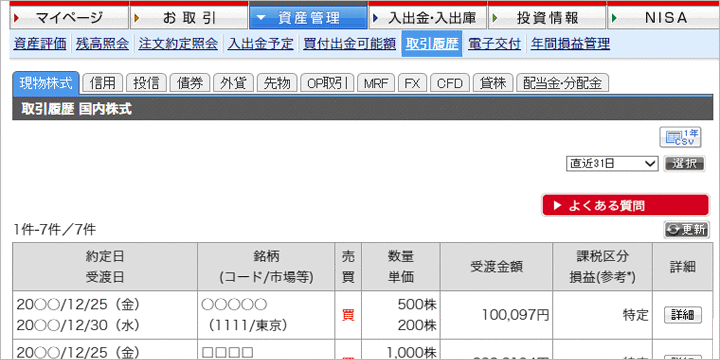Click the 更新 refresh button
Screen dimensions: 720x360
click(x=686, y=230)
